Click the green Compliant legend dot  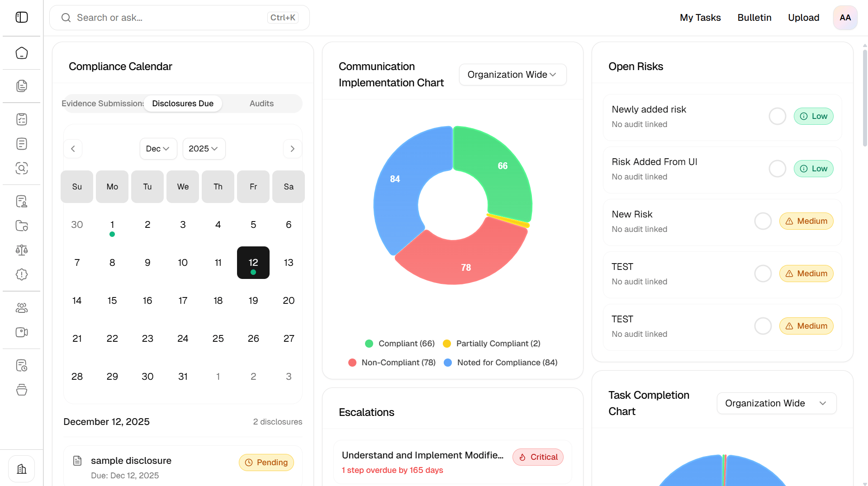(369, 344)
